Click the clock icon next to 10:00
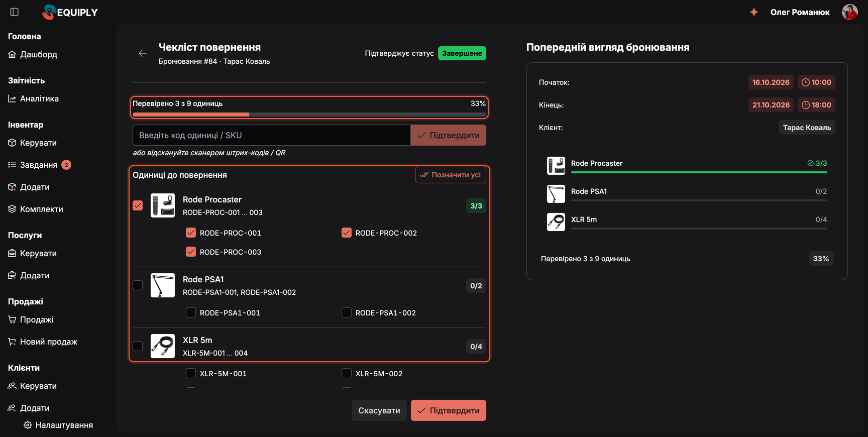This screenshot has height=437, width=868. [x=806, y=82]
